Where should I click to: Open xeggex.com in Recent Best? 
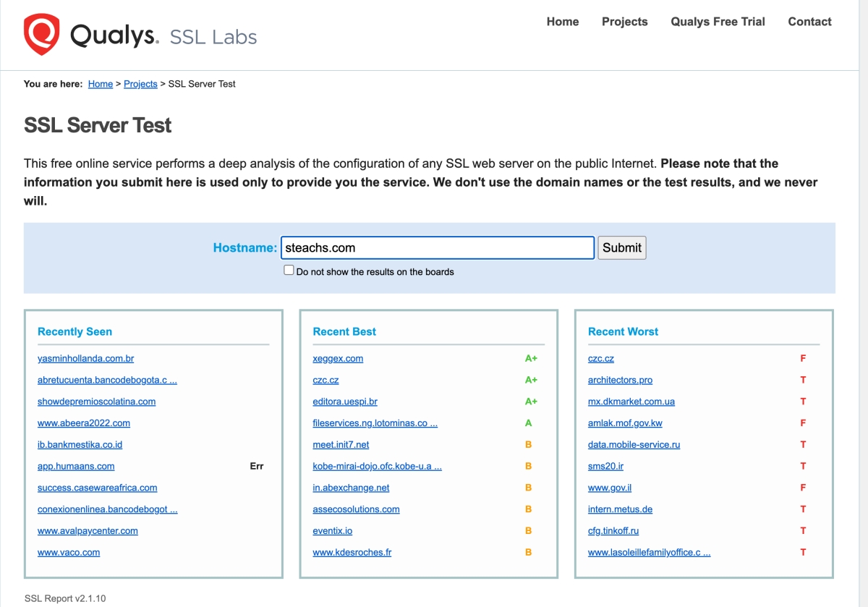(x=338, y=358)
